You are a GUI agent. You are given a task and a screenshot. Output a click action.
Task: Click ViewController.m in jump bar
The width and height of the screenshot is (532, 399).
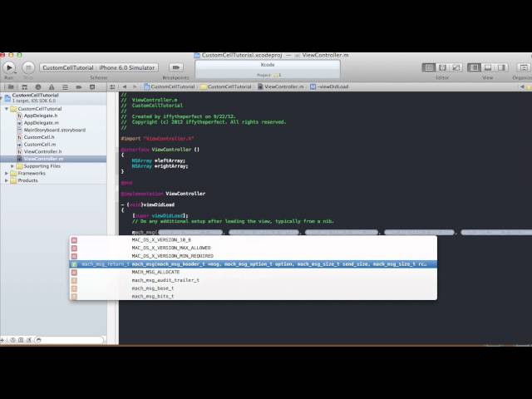point(281,86)
